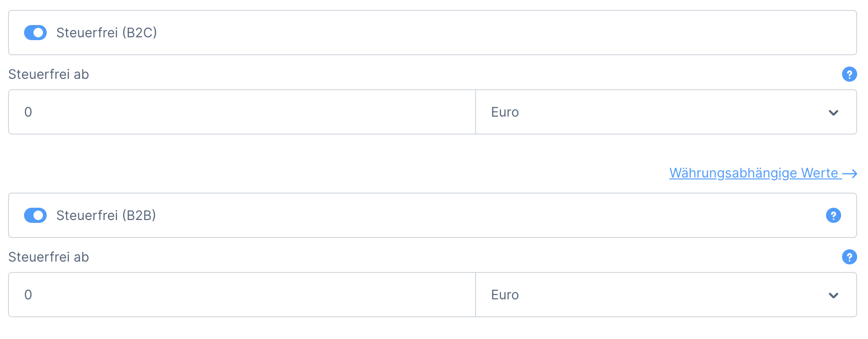Expand the B2B Euro currency selector
The width and height of the screenshot is (868, 339).
[665, 295]
